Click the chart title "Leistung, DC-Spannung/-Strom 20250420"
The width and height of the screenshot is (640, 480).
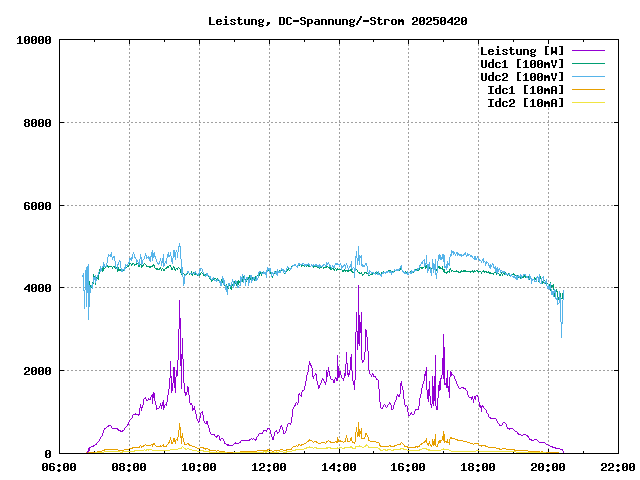point(338,21)
